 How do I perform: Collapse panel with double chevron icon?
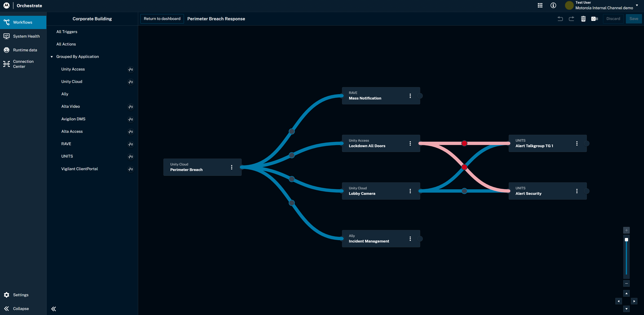(x=54, y=309)
